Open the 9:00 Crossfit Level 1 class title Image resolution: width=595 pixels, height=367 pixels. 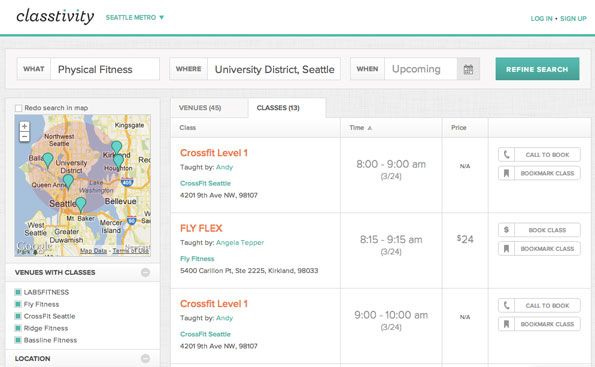[214, 304]
